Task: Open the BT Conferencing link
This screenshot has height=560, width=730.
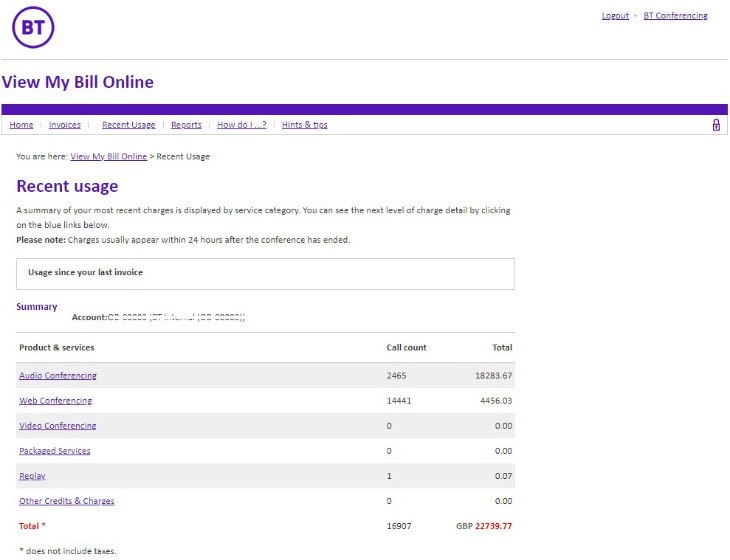Action: click(676, 16)
